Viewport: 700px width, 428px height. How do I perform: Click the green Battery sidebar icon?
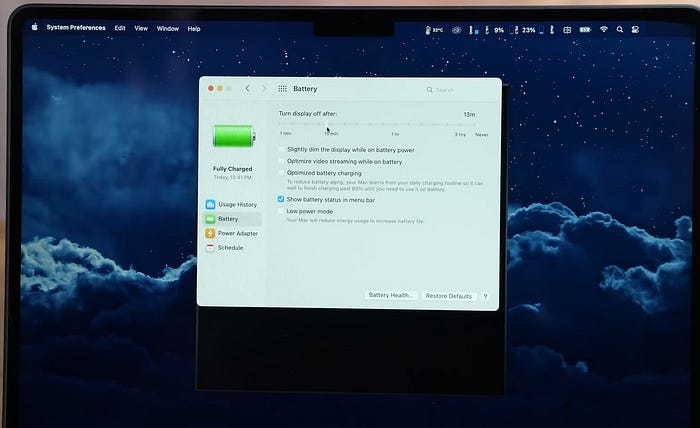[210, 219]
